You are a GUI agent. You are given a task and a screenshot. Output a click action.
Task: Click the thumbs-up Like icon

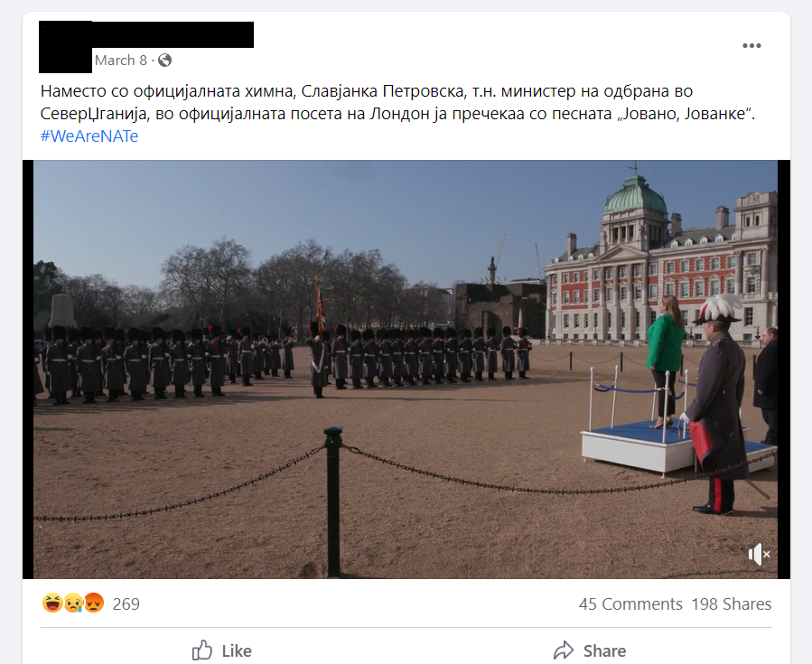(x=202, y=650)
